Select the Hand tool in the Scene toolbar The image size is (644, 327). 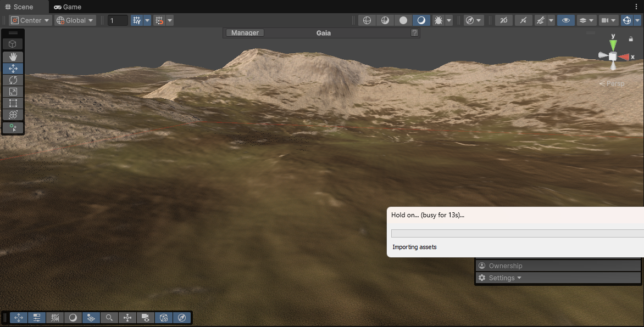13,57
